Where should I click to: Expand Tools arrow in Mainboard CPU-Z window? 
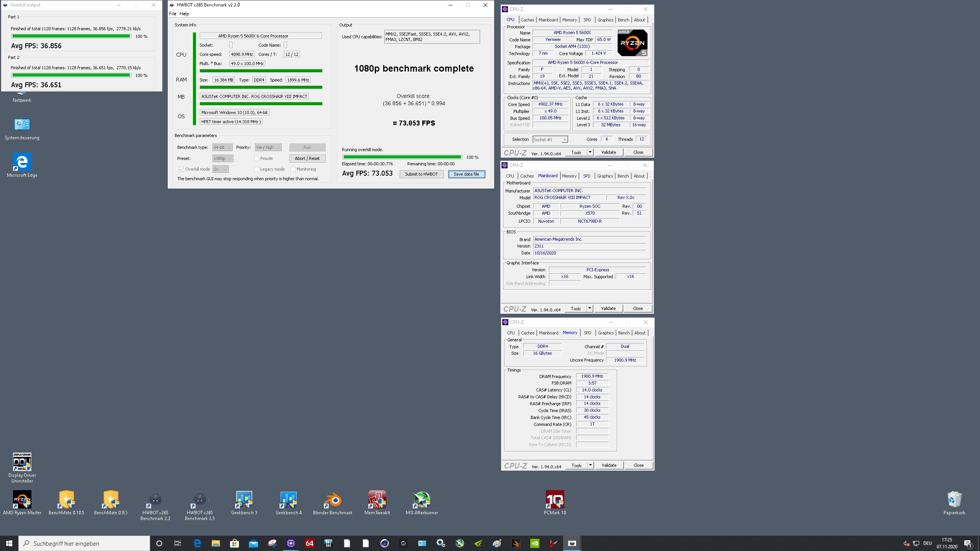[590, 308]
